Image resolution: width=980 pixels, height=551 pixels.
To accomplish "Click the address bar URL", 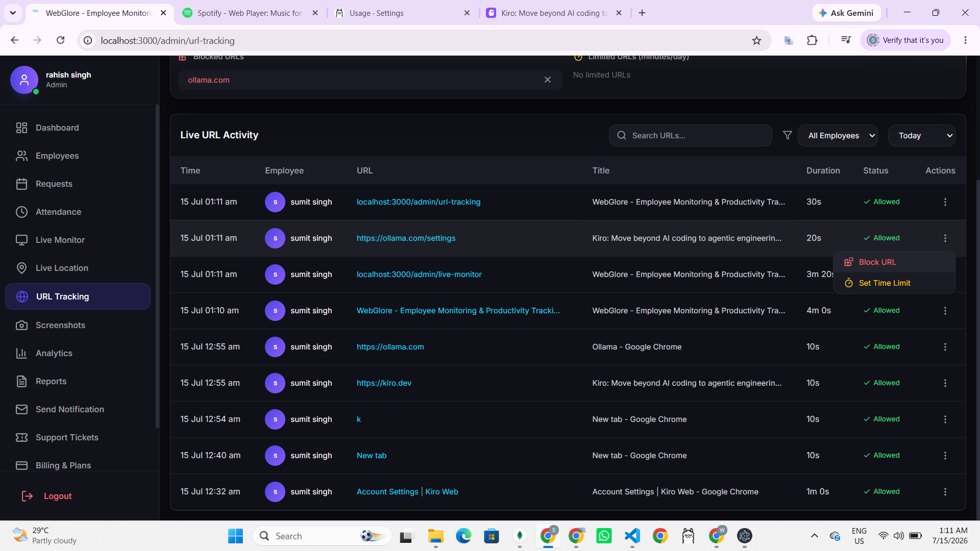I will click(167, 40).
